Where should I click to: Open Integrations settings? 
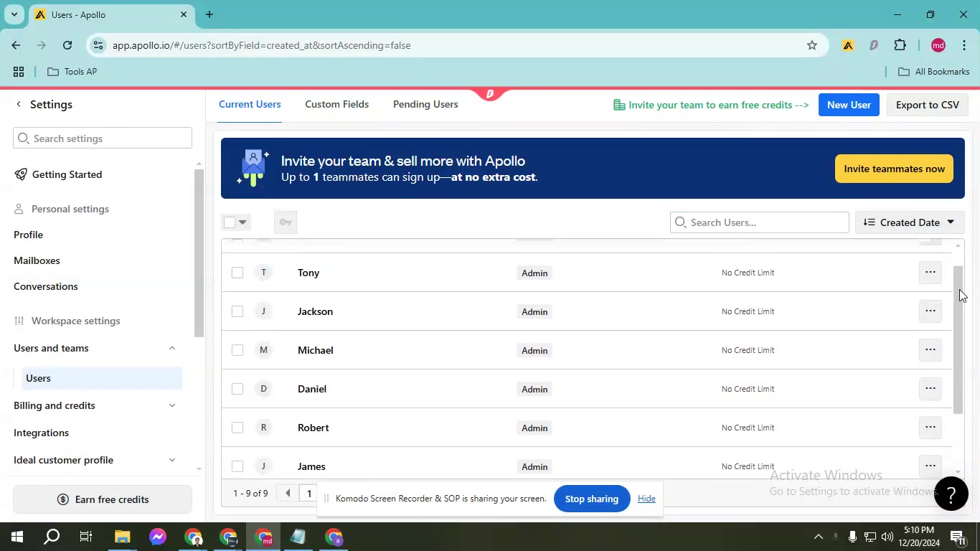click(x=42, y=433)
